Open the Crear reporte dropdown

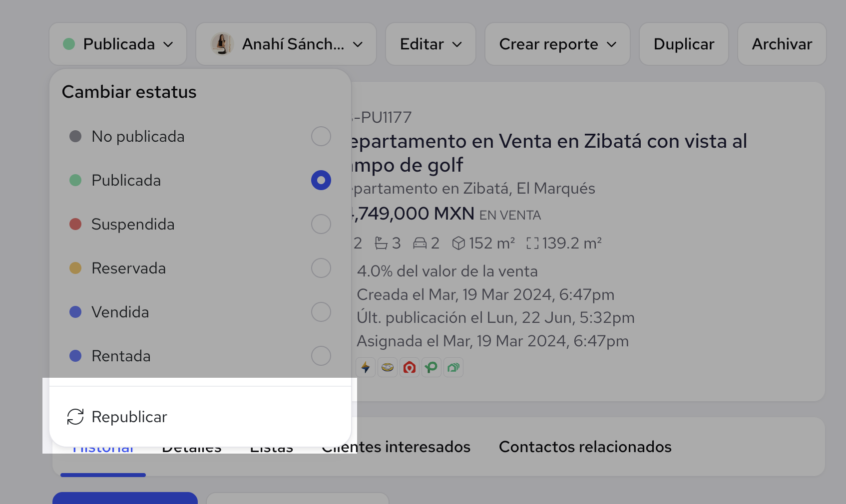coord(557,44)
